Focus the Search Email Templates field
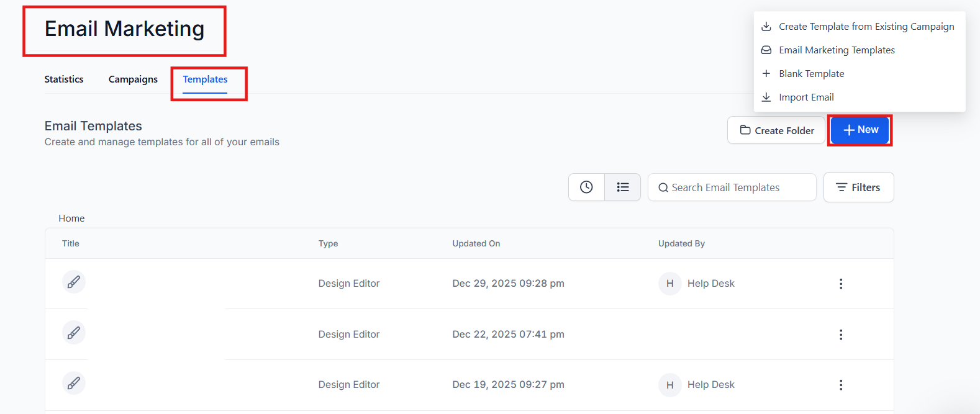This screenshot has height=414, width=980. pyautogui.click(x=733, y=187)
